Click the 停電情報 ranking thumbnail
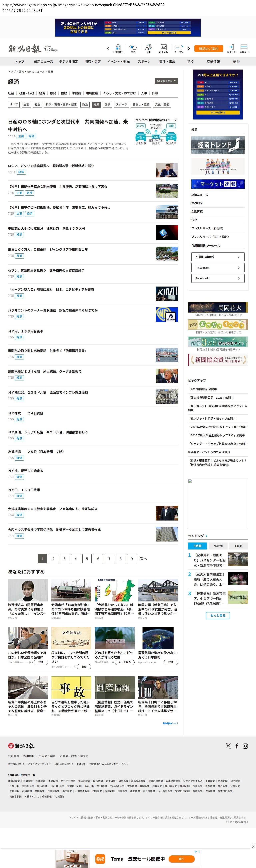Screen dimensions: 256x868 [238, 597]
